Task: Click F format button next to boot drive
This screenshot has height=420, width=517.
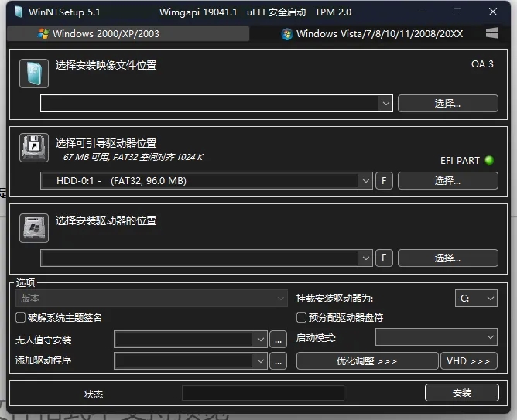Action: pyautogui.click(x=384, y=180)
